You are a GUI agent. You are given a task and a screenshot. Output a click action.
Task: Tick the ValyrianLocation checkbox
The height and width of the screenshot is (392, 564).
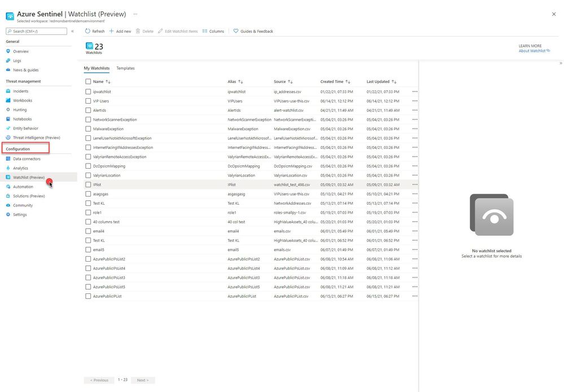click(x=88, y=175)
